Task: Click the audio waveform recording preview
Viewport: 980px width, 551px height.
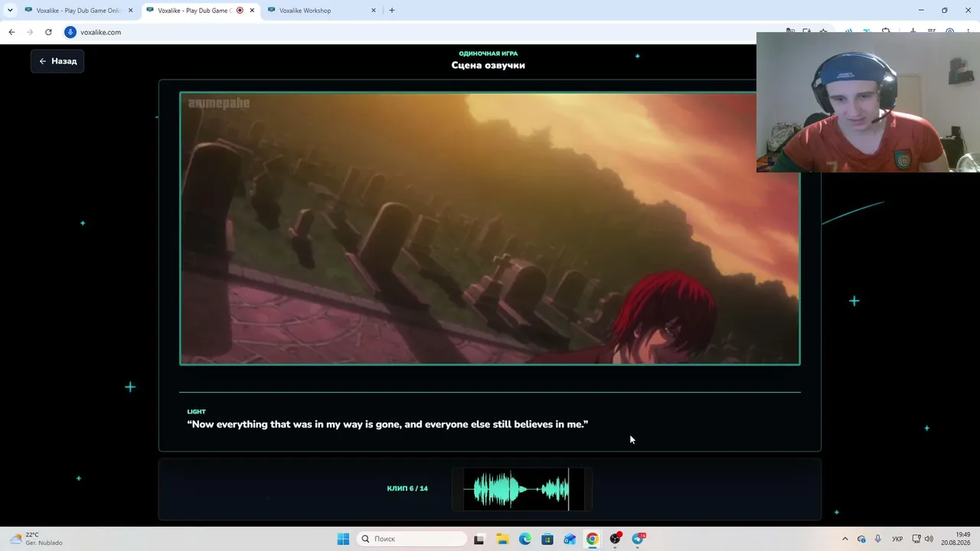Action: pyautogui.click(x=522, y=489)
